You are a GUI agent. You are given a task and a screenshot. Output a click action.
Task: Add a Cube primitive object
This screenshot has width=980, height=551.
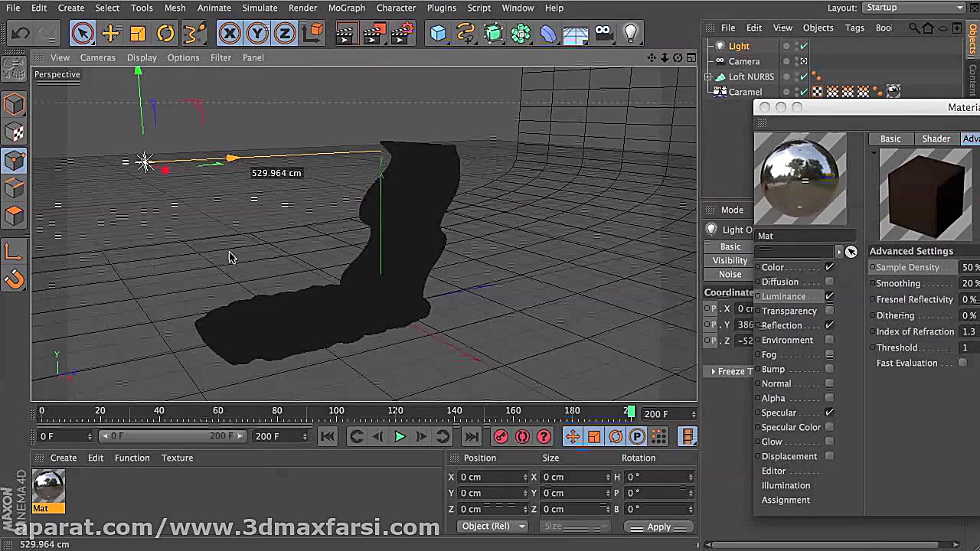(438, 33)
